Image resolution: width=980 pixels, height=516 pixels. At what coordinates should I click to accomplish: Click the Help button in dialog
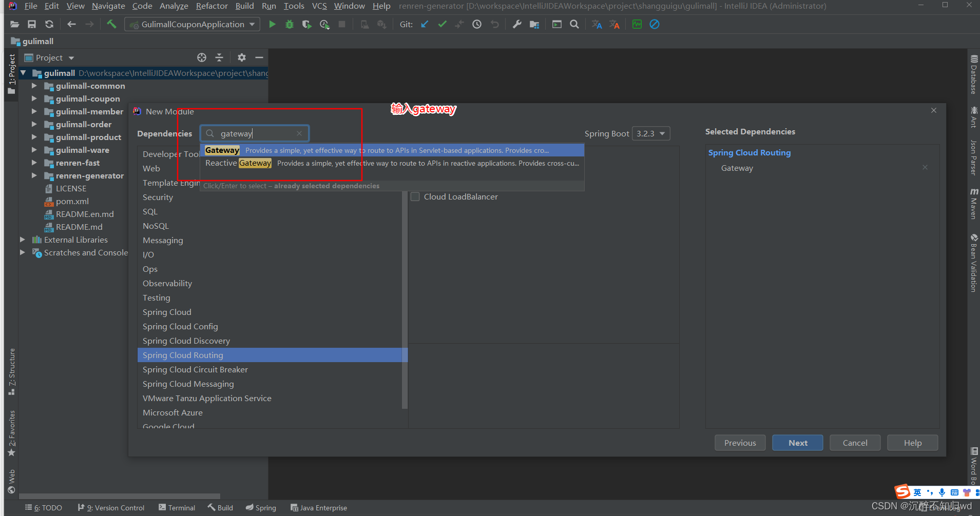912,443
